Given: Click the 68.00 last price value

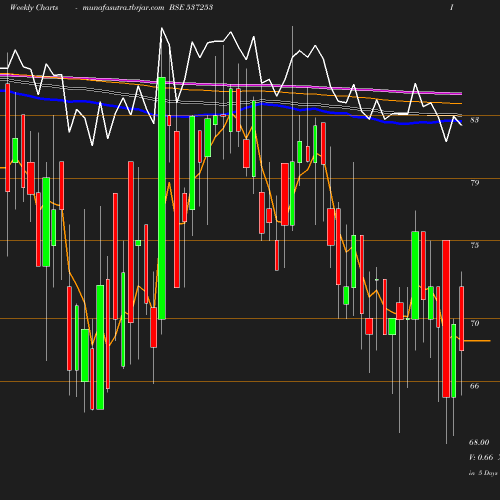Looking at the screenshot, I should pyautogui.click(x=479, y=442).
